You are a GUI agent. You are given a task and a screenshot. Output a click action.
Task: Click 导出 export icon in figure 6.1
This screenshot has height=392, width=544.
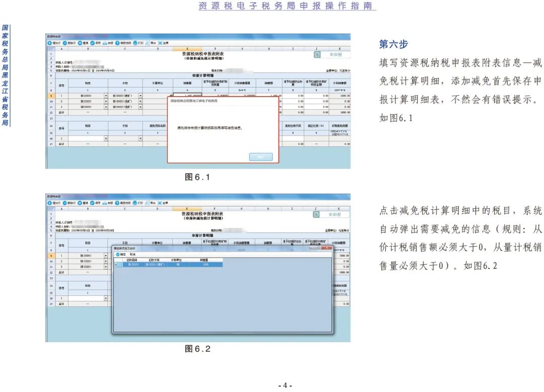[148, 43]
